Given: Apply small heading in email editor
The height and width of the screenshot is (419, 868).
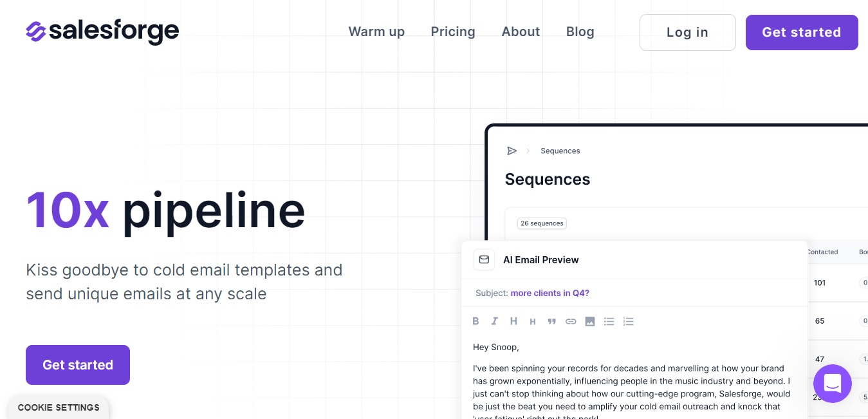Looking at the screenshot, I should [533, 322].
